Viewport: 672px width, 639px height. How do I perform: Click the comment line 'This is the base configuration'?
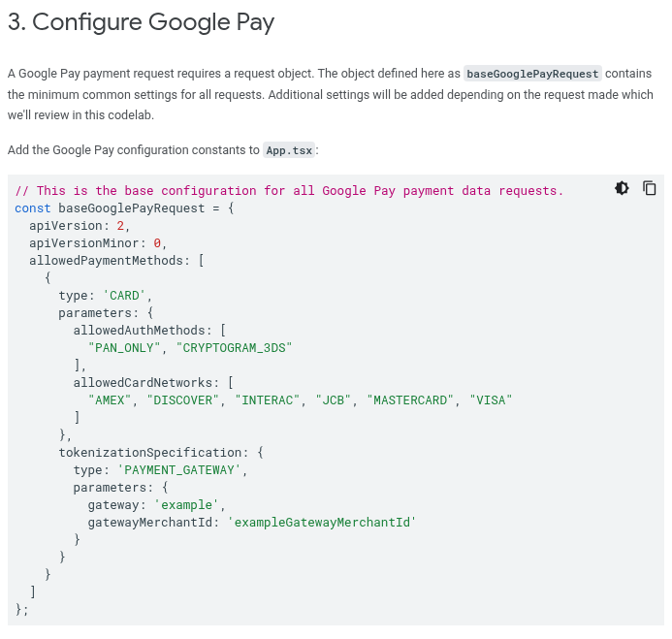(289, 191)
